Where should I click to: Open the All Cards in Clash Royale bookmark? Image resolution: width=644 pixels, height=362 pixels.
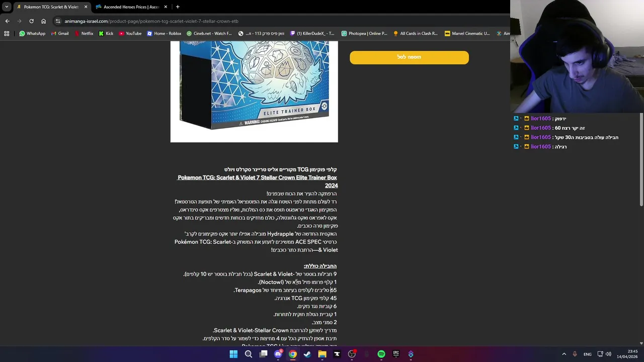pyautogui.click(x=416, y=34)
